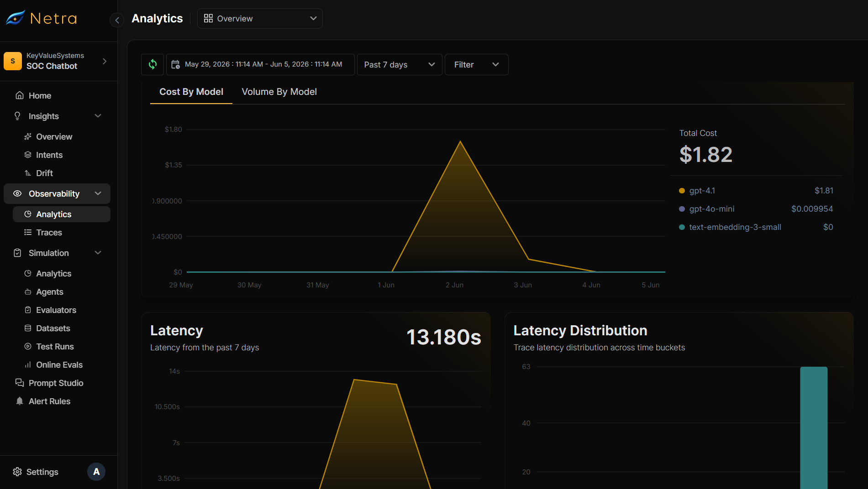Click the Simulation Analytics pie icon
The height and width of the screenshot is (489, 868).
(28, 273)
